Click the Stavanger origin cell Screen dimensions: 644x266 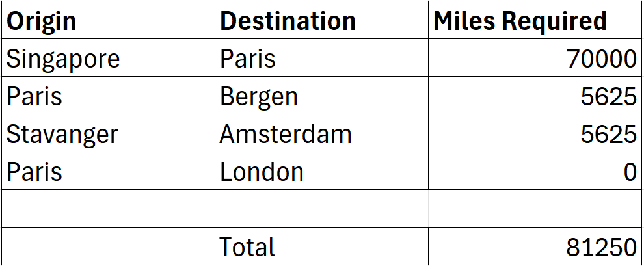point(107,135)
